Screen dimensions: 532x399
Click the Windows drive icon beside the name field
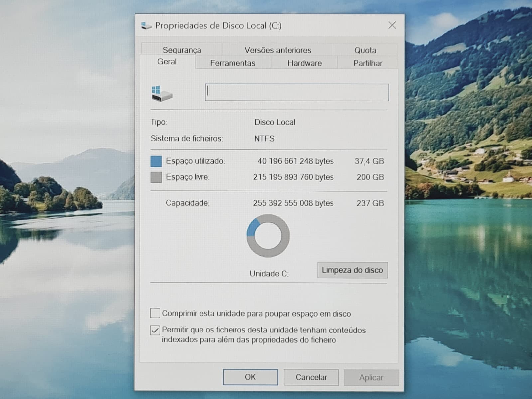[x=162, y=93]
